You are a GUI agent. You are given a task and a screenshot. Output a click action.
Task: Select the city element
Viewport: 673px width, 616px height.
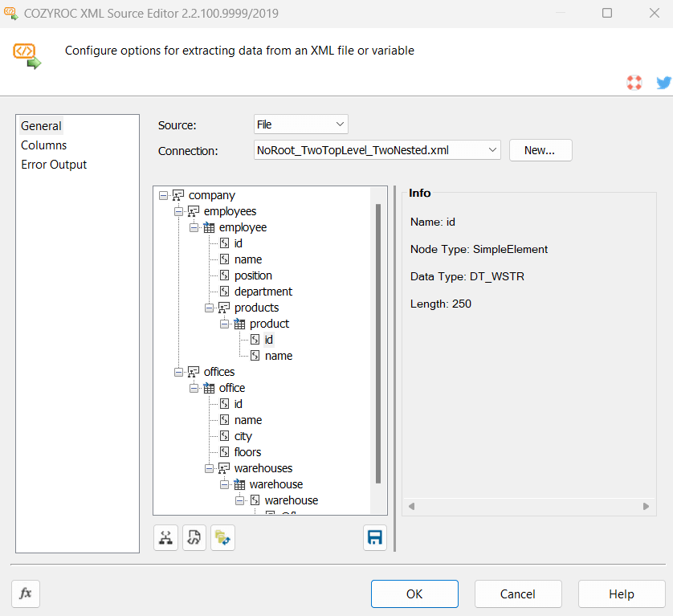243,436
